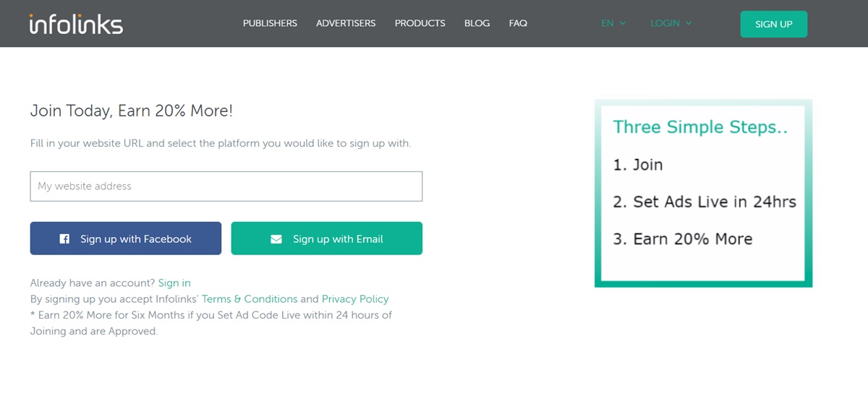Image resolution: width=868 pixels, height=417 pixels.
Task: Click the Infolinks logo
Action: coord(76,24)
